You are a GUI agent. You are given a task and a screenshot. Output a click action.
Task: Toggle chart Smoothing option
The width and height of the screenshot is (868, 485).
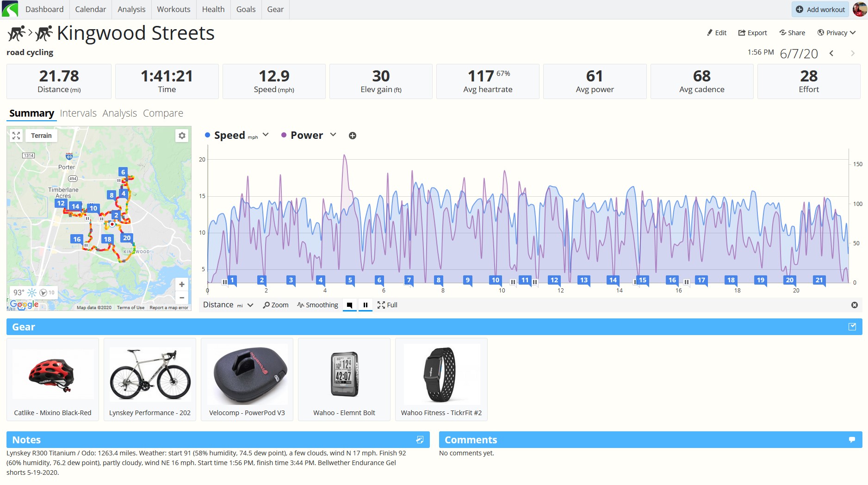tap(318, 305)
